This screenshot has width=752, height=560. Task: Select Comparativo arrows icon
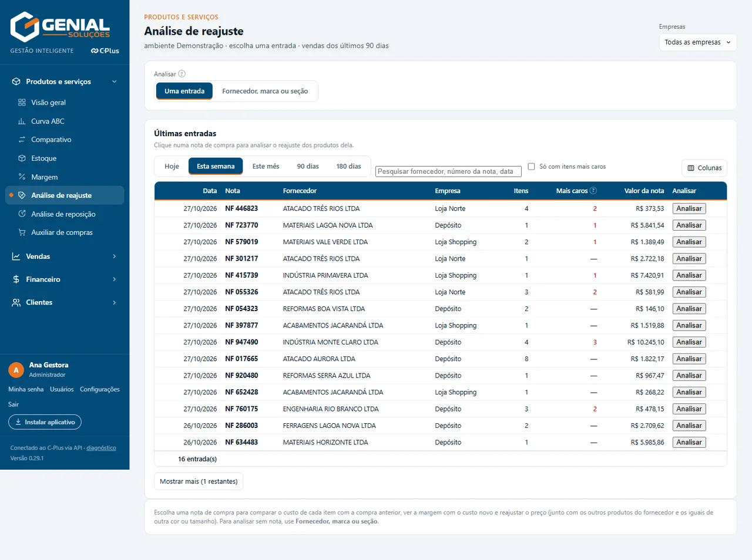tap(22, 140)
